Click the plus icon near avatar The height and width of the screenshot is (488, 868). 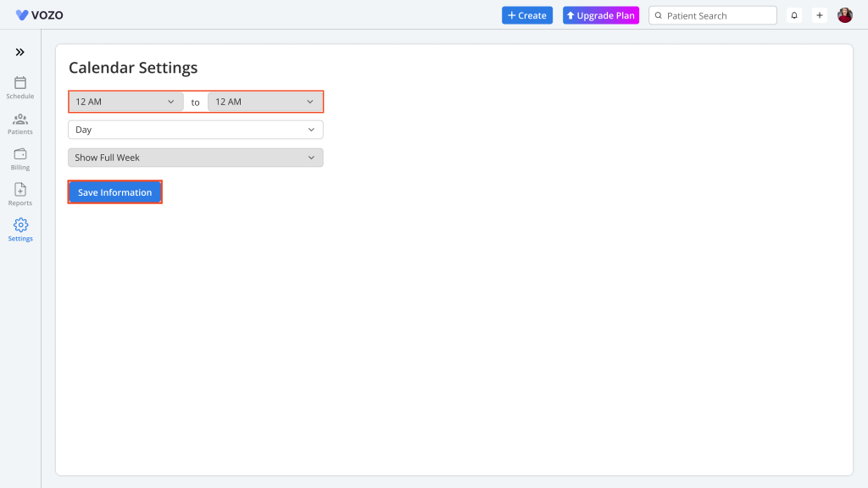pos(820,15)
